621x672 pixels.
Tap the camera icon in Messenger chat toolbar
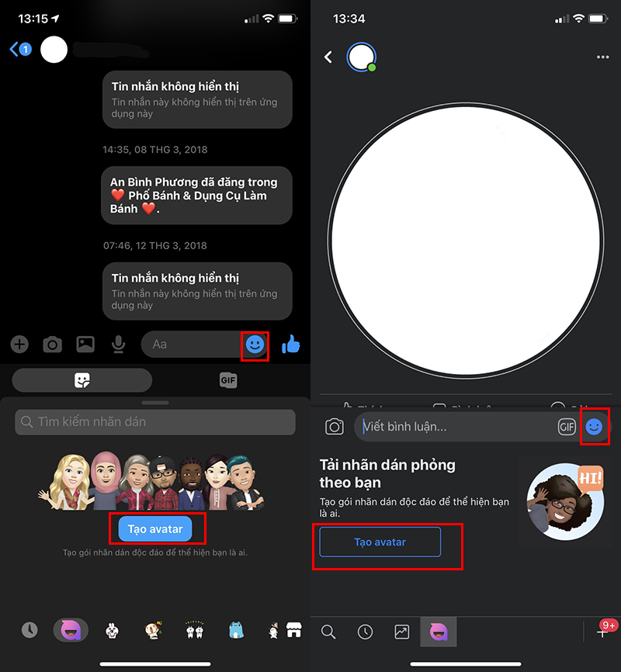click(52, 345)
